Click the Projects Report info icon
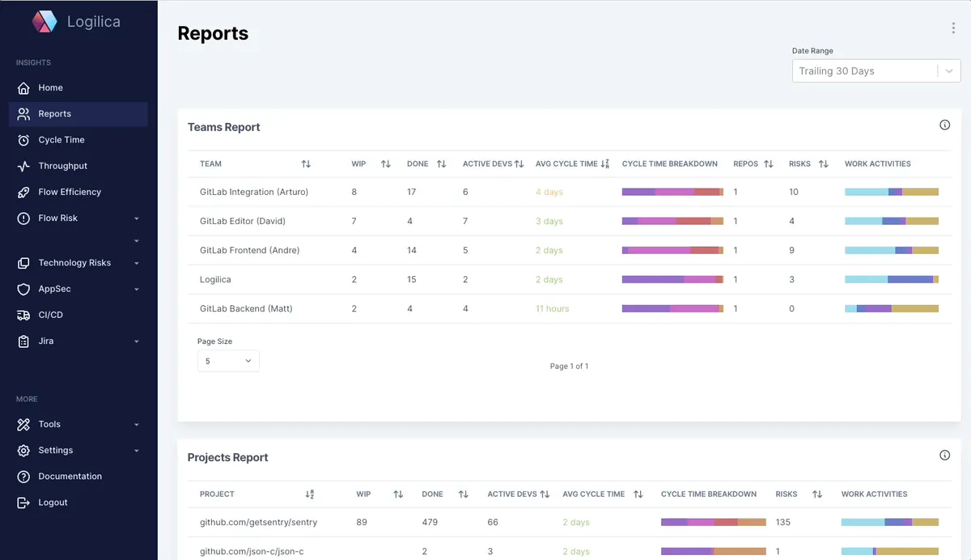Viewport: 971px width, 560px height. coord(944,456)
